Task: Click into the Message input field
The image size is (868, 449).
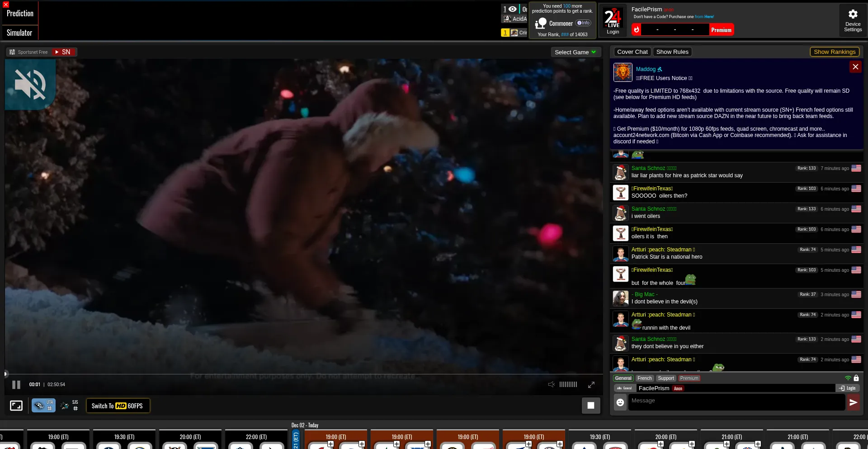Action: point(736,402)
